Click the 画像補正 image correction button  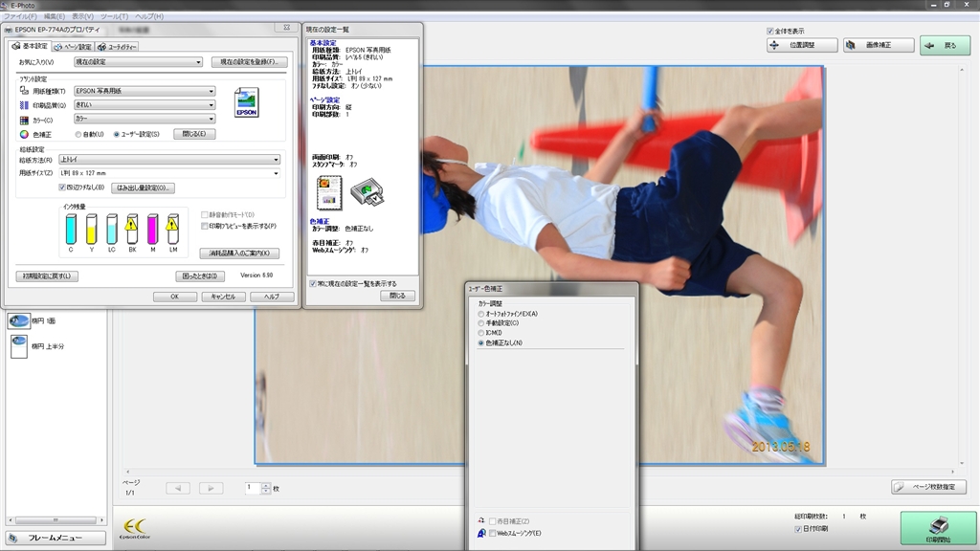tap(879, 45)
